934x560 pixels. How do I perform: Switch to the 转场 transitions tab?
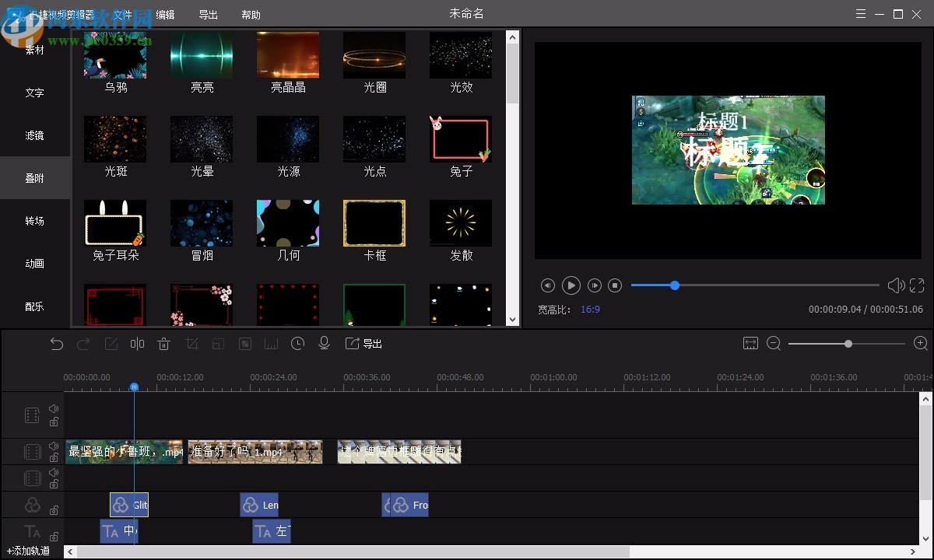35,221
